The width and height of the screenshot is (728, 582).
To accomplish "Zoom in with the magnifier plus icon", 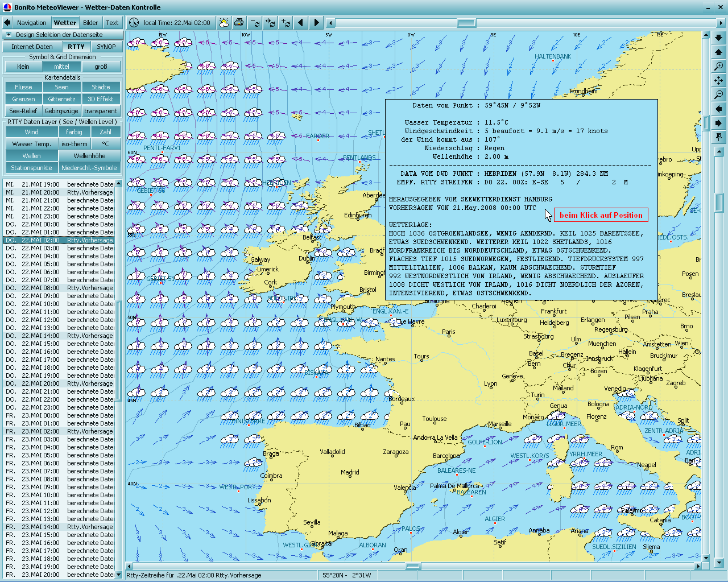I will pos(719,67).
